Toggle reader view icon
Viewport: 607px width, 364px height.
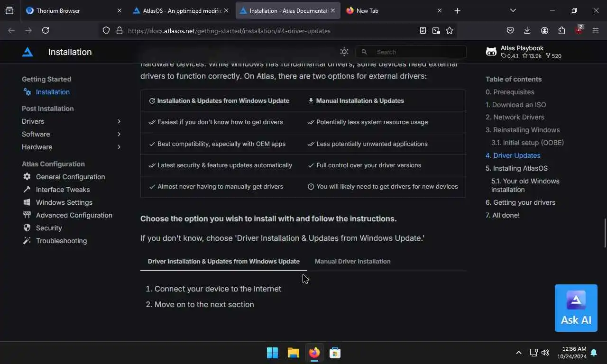[x=423, y=30]
